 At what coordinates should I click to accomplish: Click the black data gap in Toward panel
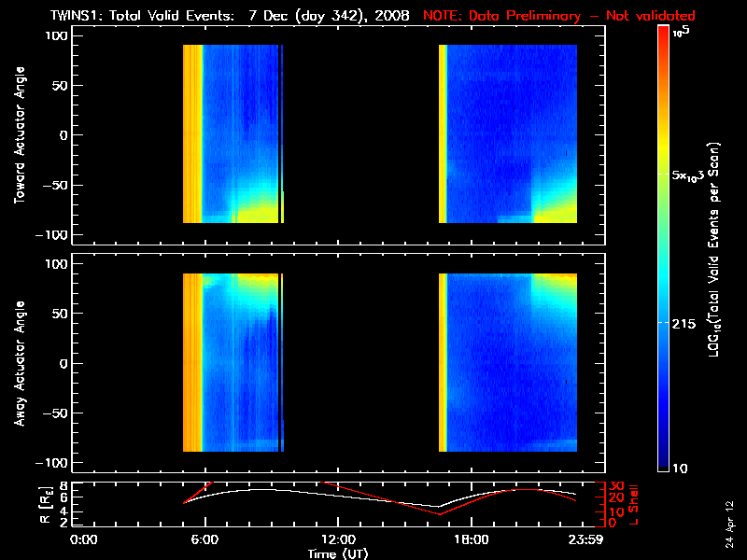[x=359, y=135]
